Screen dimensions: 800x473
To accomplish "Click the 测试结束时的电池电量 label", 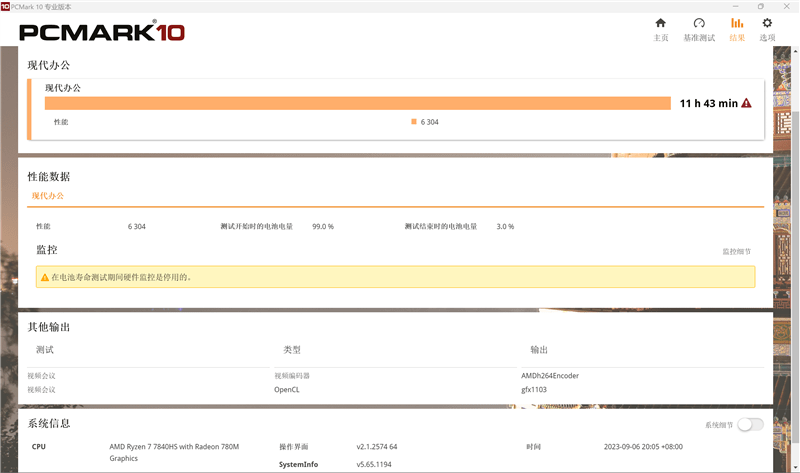I will pyautogui.click(x=441, y=227).
